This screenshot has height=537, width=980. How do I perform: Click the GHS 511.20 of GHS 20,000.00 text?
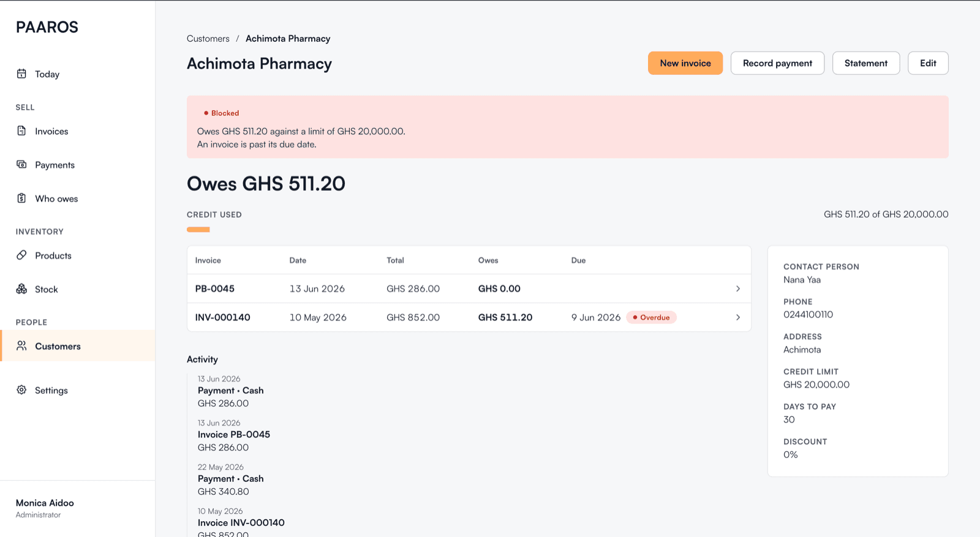(x=886, y=214)
